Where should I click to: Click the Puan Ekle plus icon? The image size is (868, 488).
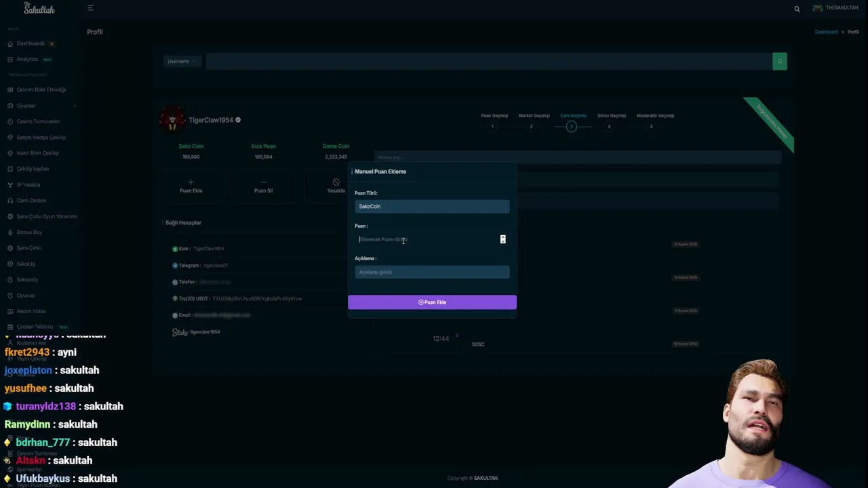coord(191,182)
